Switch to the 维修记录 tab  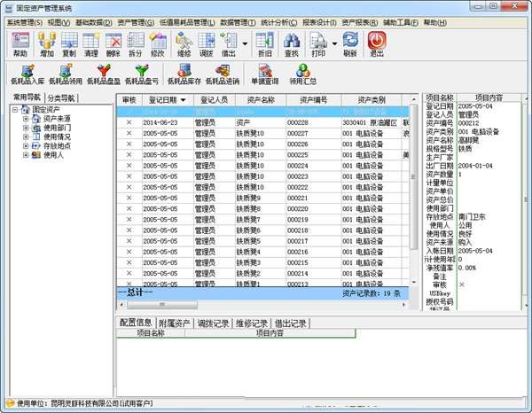click(252, 323)
